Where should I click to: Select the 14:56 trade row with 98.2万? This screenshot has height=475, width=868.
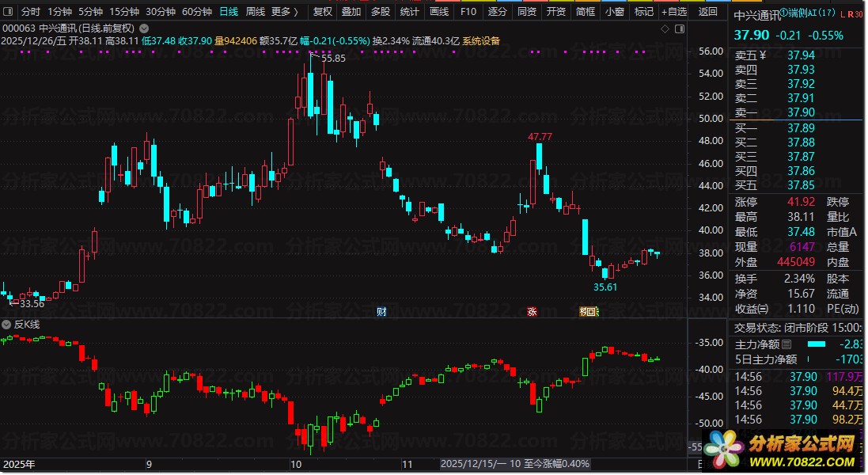(x=798, y=420)
